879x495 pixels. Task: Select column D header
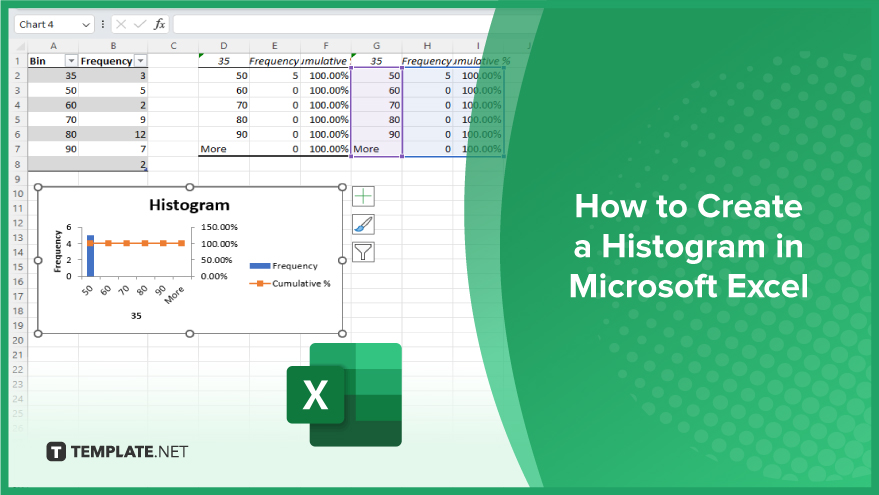[x=224, y=46]
